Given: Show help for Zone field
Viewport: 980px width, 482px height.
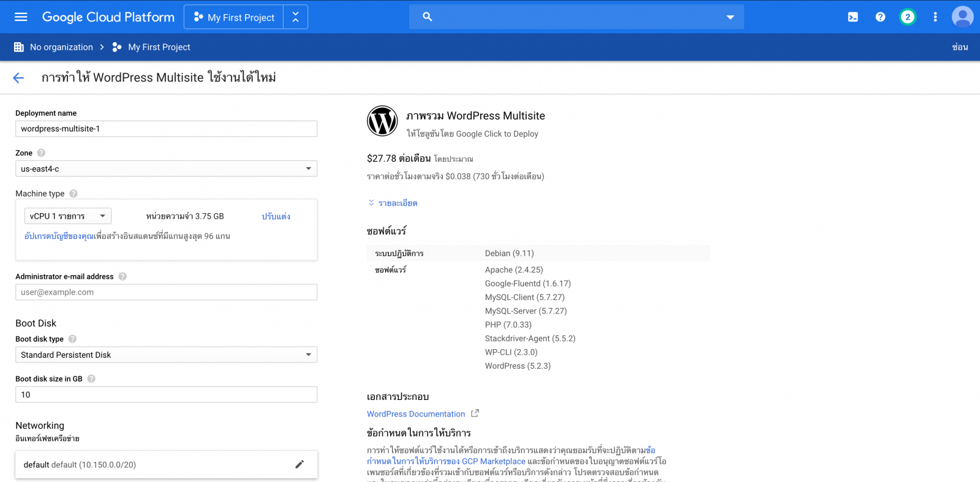Looking at the screenshot, I should coord(41,153).
